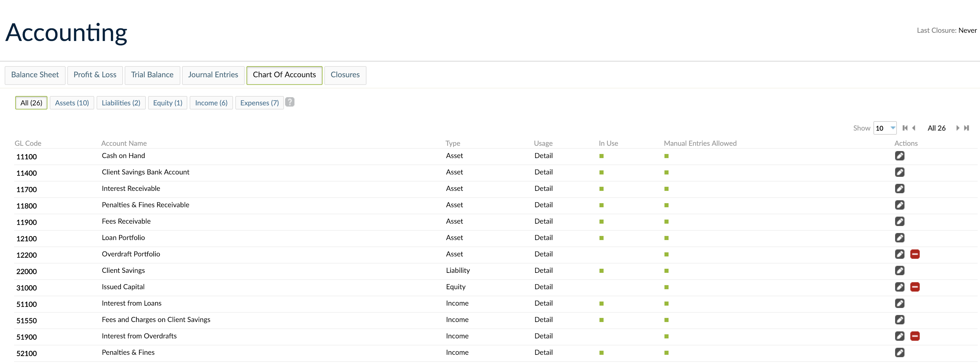Switch to the Balance Sheet tab
The width and height of the screenshot is (980, 363).
pos(35,75)
